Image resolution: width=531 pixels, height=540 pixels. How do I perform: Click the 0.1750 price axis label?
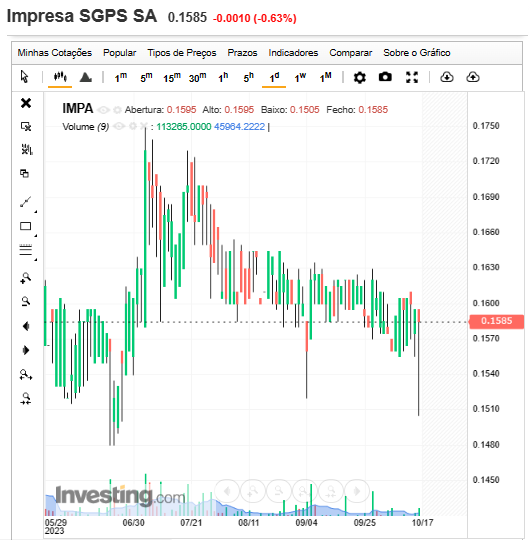click(486, 126)
